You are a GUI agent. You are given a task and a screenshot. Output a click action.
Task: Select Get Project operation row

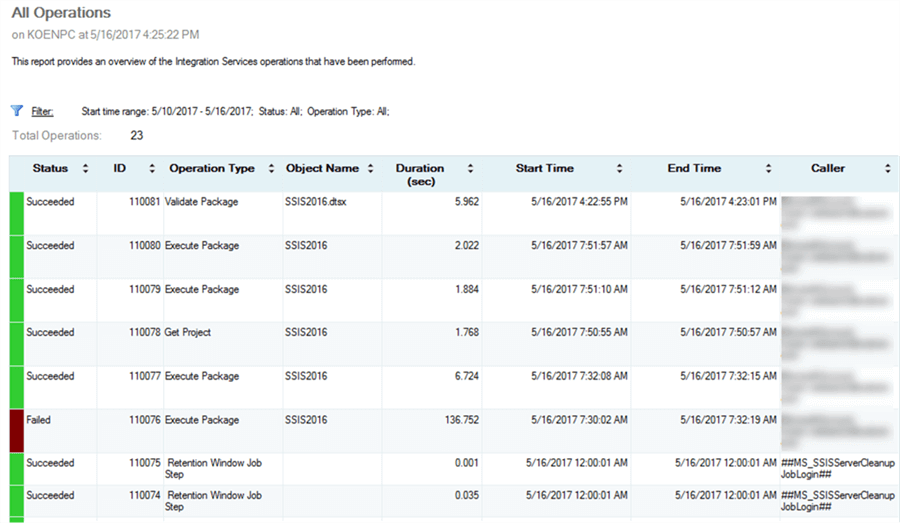coord(188,333)
